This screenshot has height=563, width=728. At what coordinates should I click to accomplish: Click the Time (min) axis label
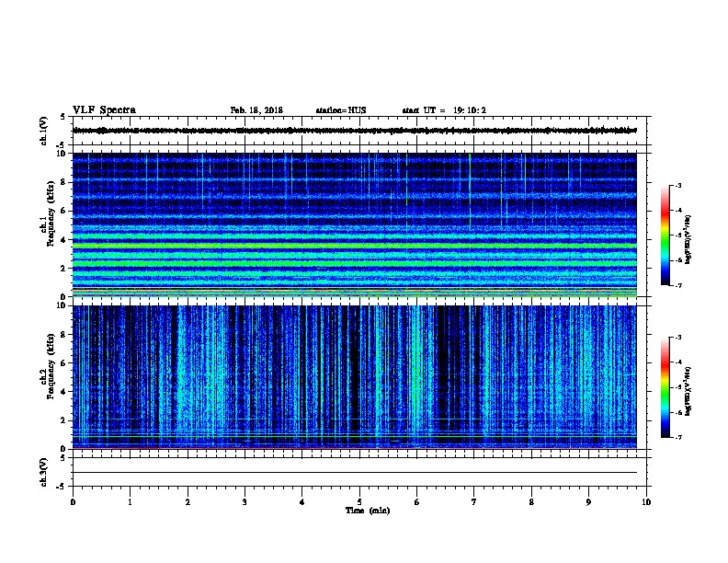(368, 511)
